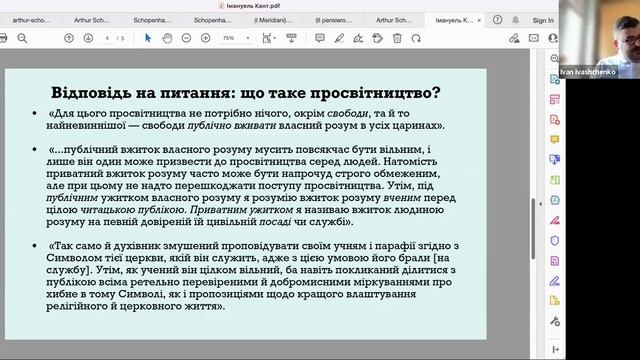Click the share link icon
The height and width of the screenshot is (360, 640).
click(x=514, y=38)
